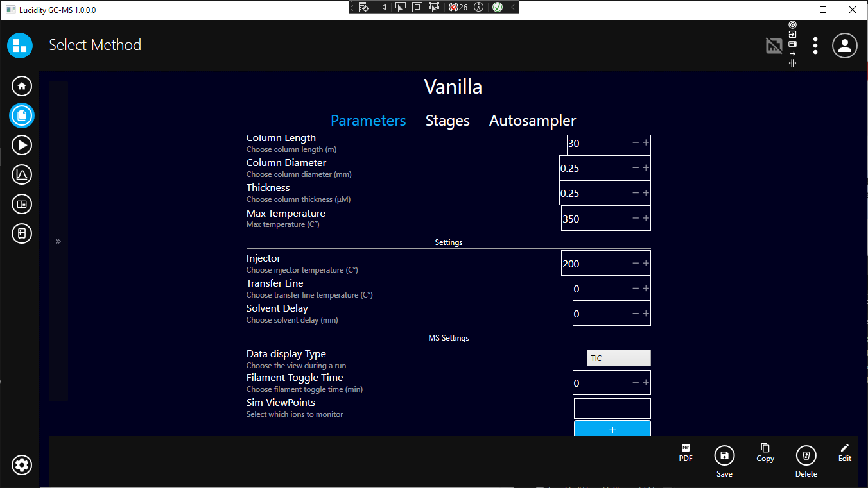Add a Sim ViewPoint with plus button
868x490 pixels.
click(x=612, y=429)
